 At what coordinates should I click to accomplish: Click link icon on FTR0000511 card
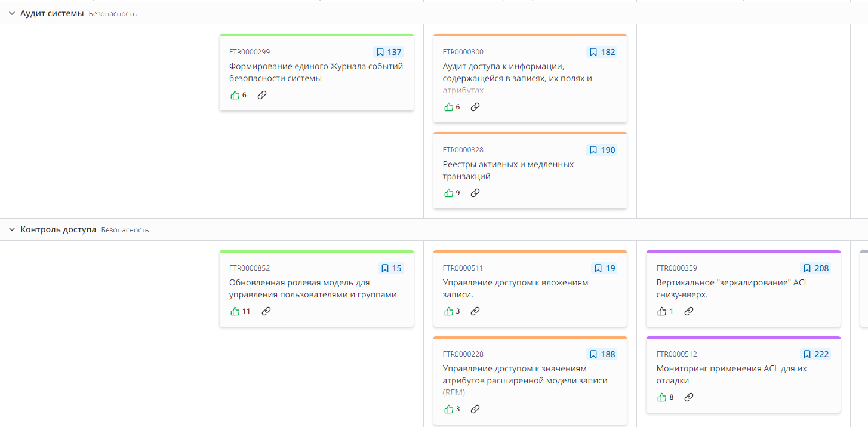coord(475,311)
